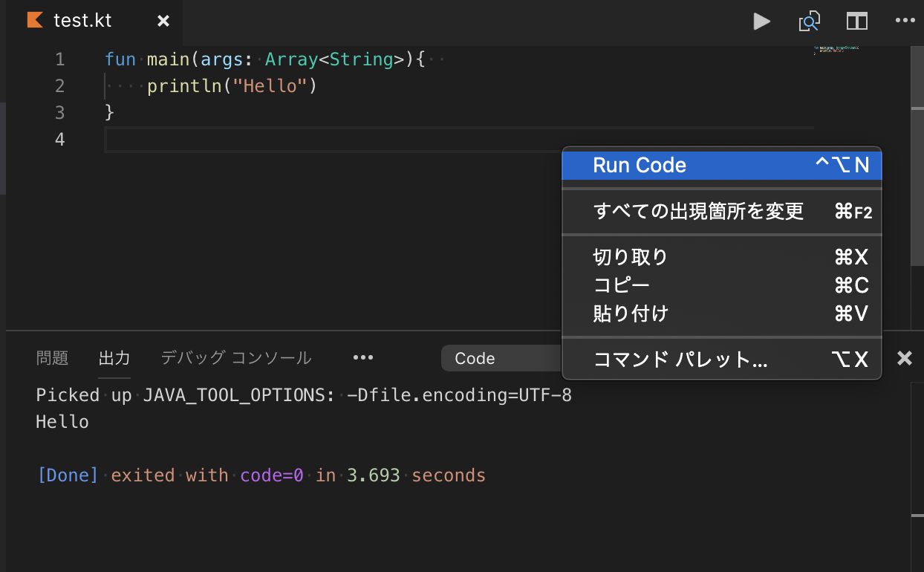Open more editor actions via the ellipsis icon
The width and height of the screenshot is (924, 572).
[905, 21]
